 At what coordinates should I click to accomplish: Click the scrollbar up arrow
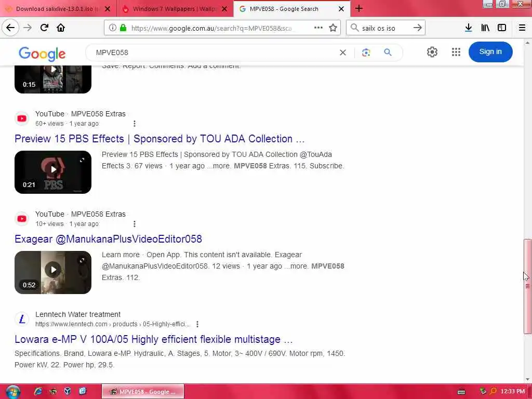click(x=527, y=43)
